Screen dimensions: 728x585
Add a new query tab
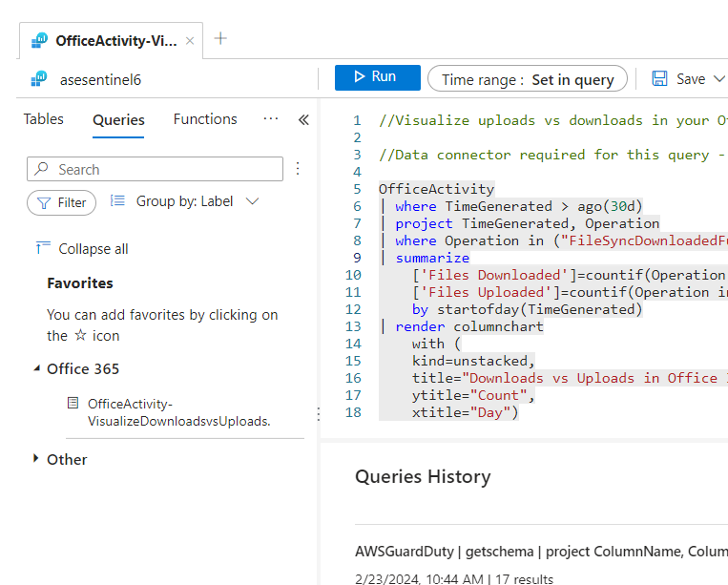[220, 38]
